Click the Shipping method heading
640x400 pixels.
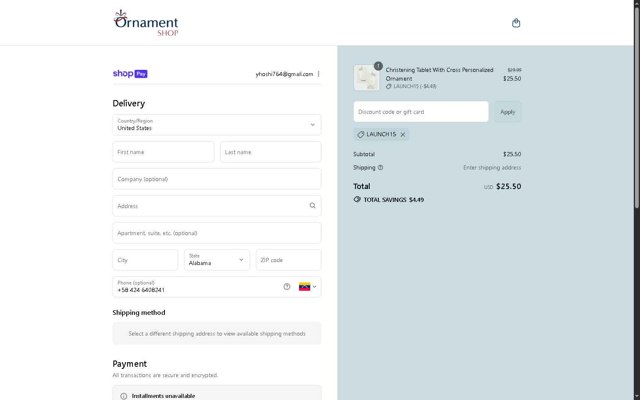pos(139,312)
